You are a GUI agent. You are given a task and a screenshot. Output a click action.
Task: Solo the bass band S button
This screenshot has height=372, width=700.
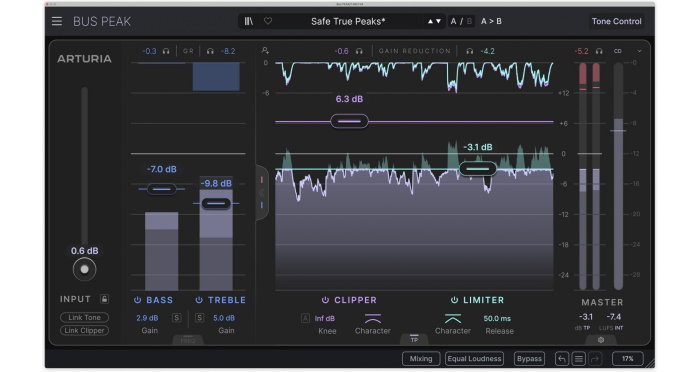(x=176, y=318)
